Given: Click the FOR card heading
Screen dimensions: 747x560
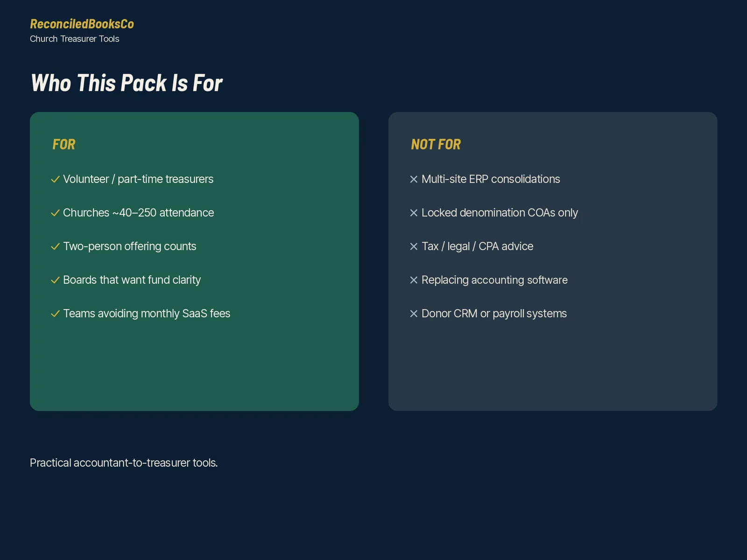Looking at the screenshot, I should pos(64,145).
